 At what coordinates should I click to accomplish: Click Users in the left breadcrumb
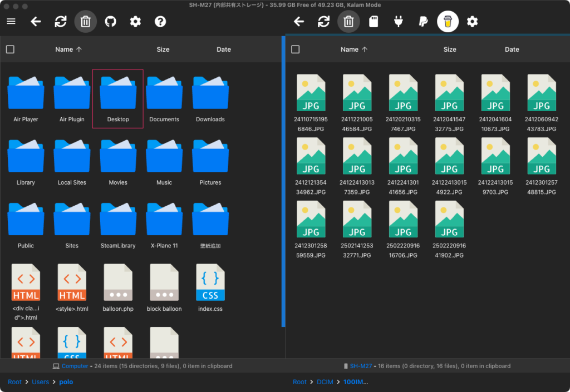click(40, 382)
